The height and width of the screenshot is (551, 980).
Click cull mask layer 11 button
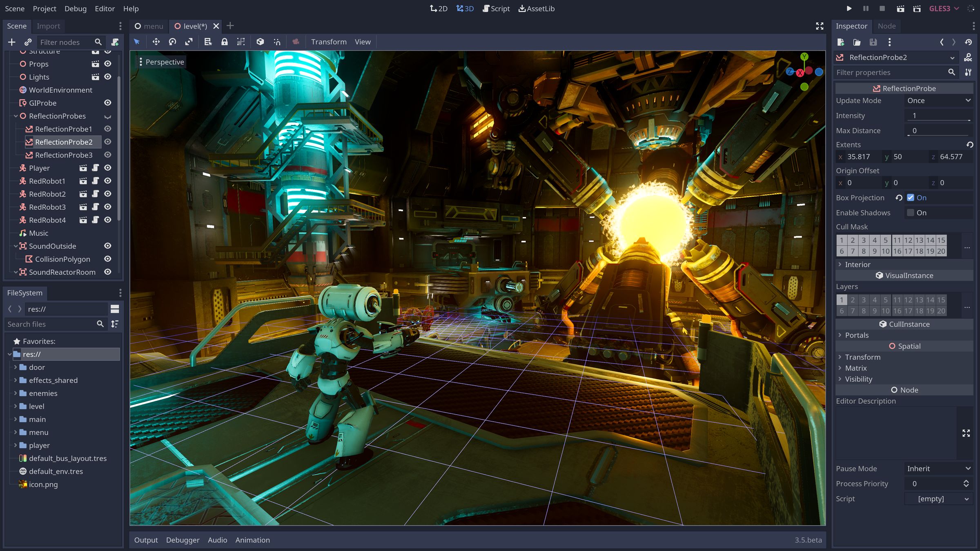(x=897, y=240)
